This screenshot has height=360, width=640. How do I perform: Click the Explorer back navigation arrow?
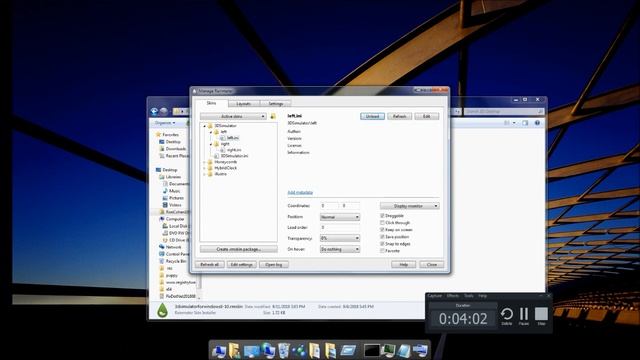pyautogui.click(x=154, y=111)
